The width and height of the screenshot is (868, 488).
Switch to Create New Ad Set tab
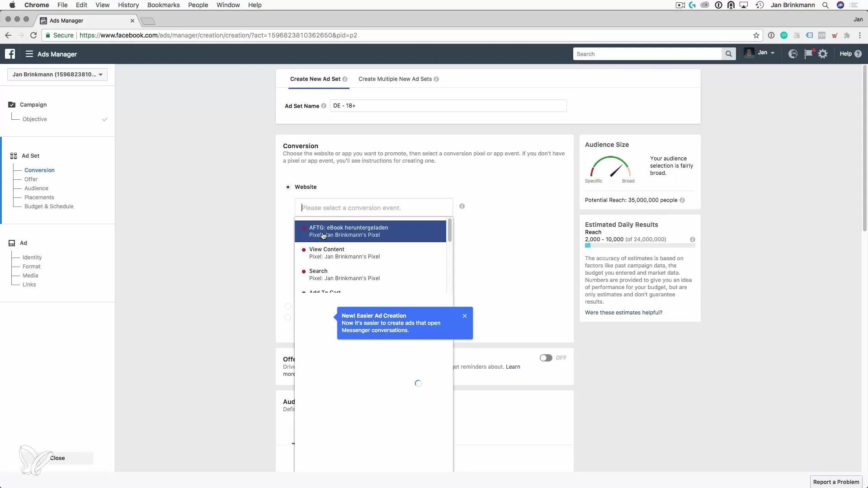[315, 79]
